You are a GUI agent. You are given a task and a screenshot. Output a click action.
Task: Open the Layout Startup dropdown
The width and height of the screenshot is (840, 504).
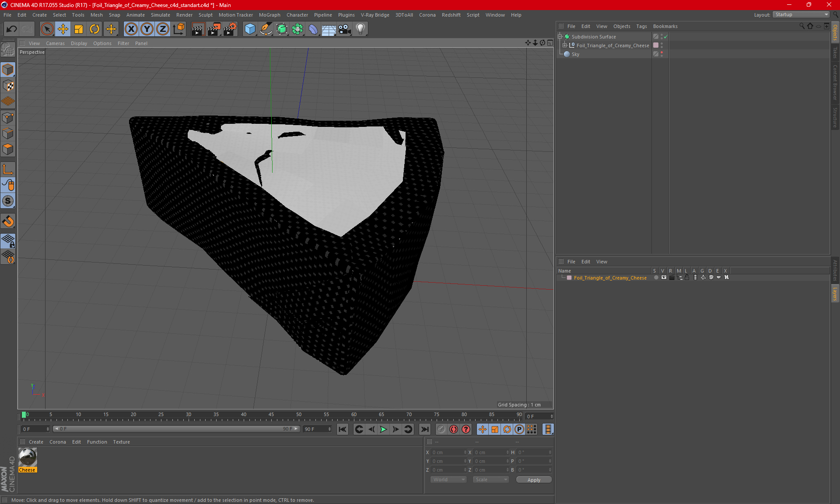tap(801, 14)
